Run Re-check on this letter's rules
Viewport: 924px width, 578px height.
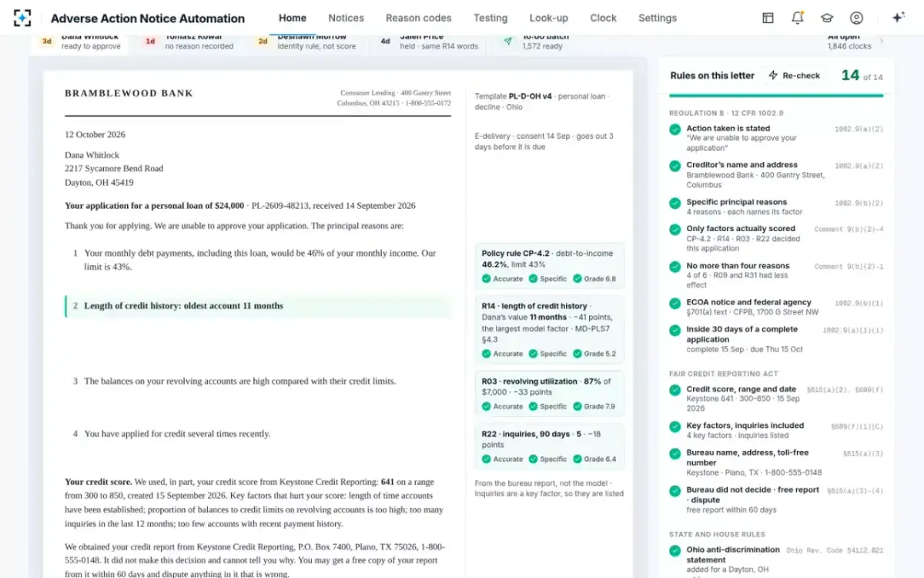pos(794,76)
